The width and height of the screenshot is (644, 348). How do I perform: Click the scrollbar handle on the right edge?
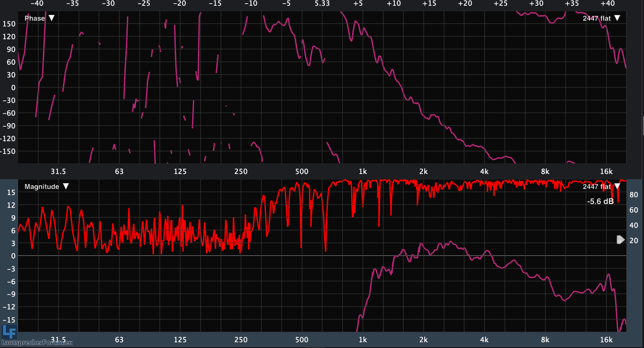coord(643,126)
